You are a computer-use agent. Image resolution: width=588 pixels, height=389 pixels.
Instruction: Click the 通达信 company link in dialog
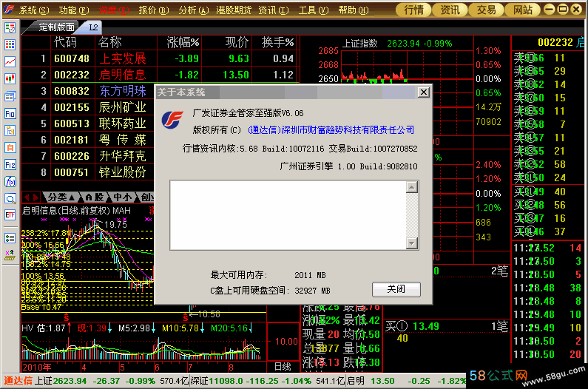click(x=331, y=130)
